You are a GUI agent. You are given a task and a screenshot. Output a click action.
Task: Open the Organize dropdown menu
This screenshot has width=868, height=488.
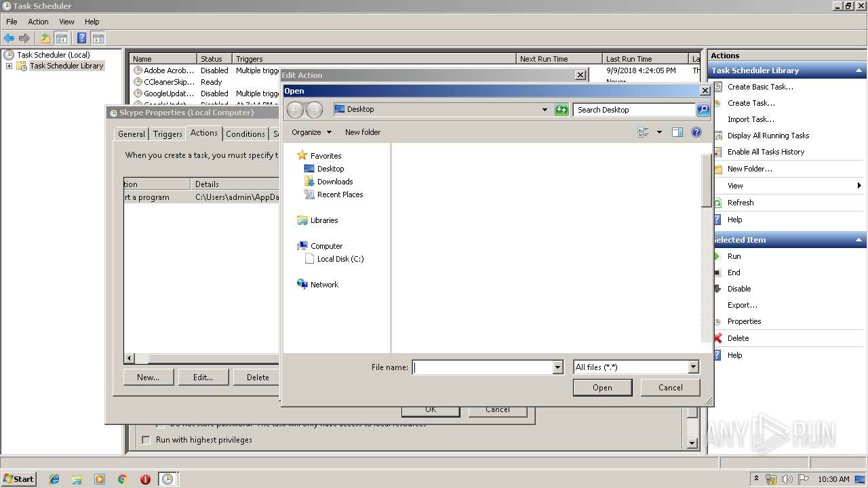[x=312, y=132]
